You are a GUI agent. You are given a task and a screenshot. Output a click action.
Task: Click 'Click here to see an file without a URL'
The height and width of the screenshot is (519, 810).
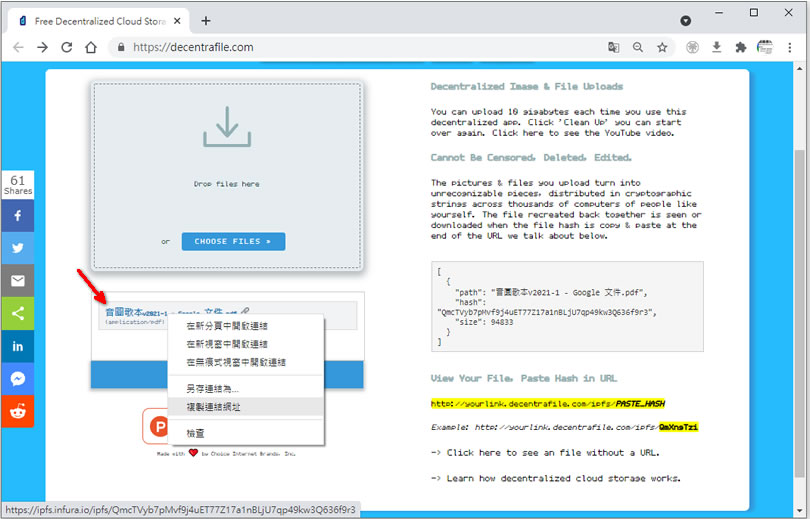click(553, 453)
